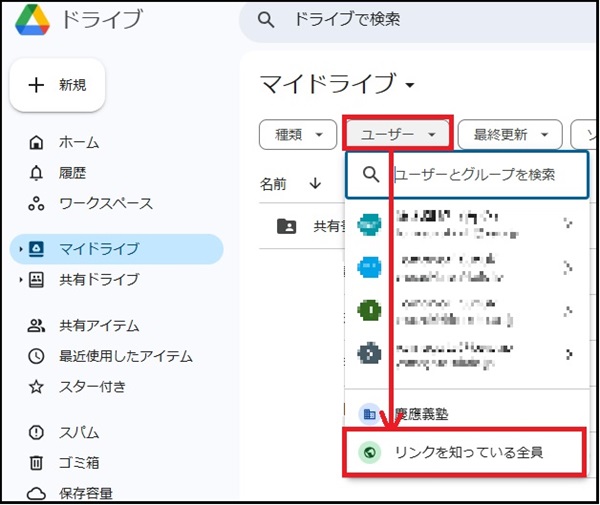Open 保存容量 (Storage) page
Viewport: 600px width, 505px height.
(x=85, y=492)
